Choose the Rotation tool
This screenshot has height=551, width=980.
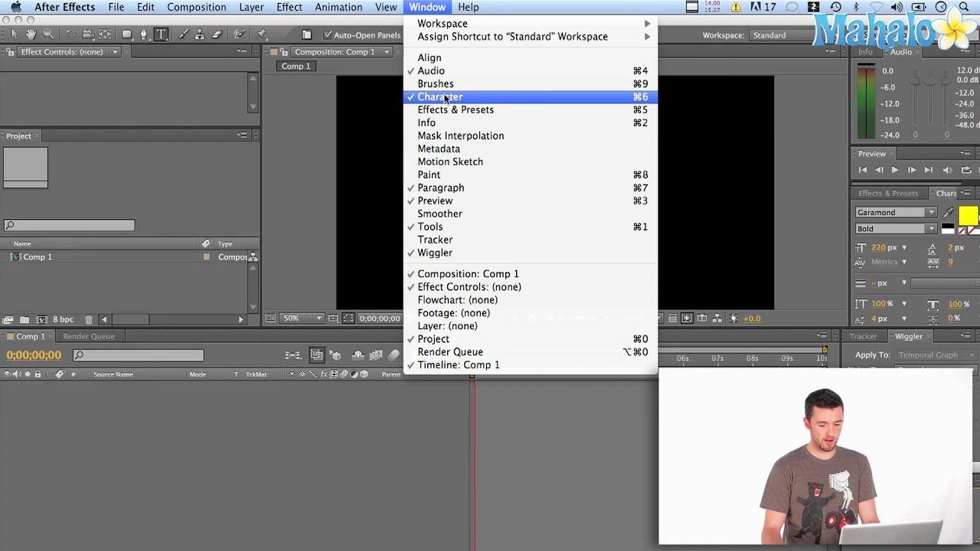coord(70,34)
